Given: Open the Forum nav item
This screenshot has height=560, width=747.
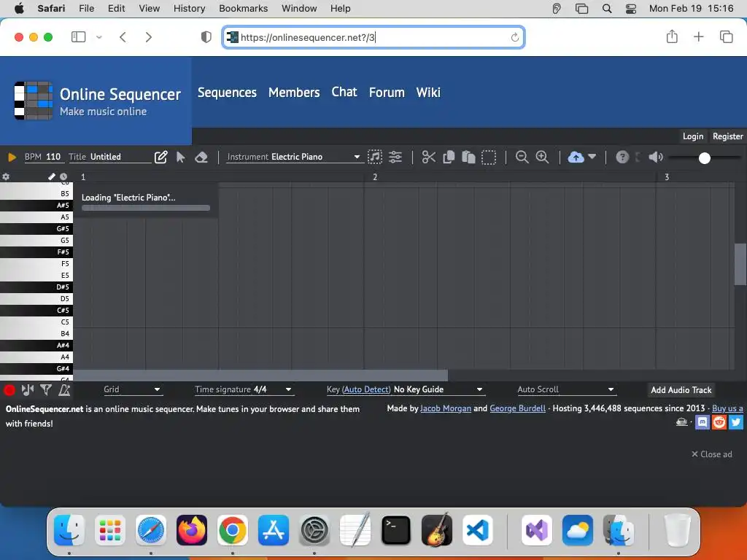Looking at the screenshot, I should tap(387, 93).
